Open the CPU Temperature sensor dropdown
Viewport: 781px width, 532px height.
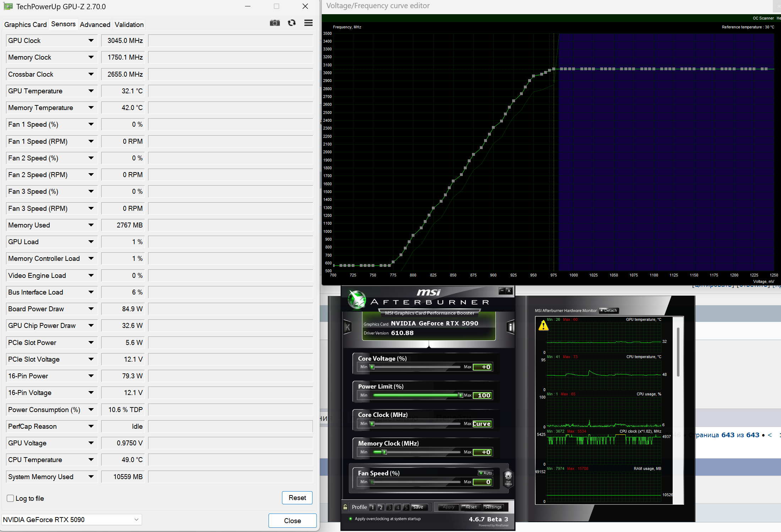tap(91, 460)
